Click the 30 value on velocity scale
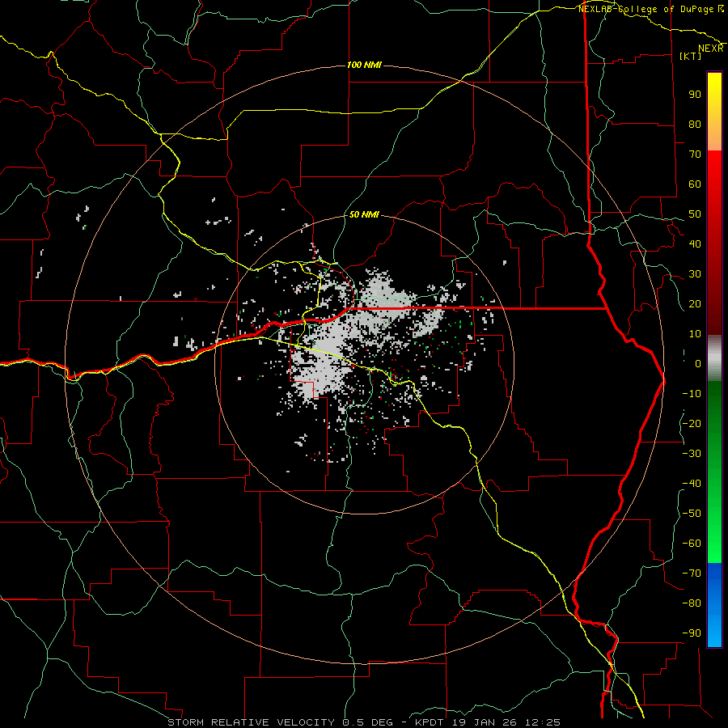 (x=695, y=274)
